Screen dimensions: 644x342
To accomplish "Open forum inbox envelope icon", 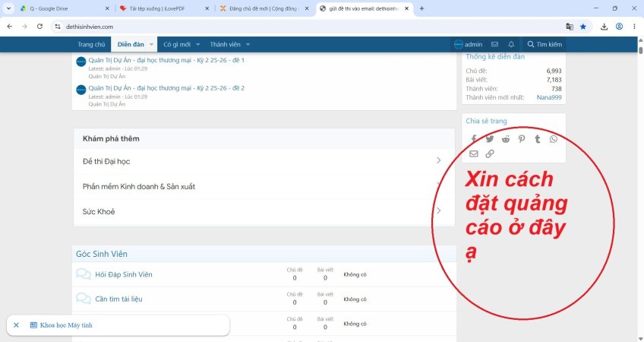I will pyautogui.click(x=495, y=44).
